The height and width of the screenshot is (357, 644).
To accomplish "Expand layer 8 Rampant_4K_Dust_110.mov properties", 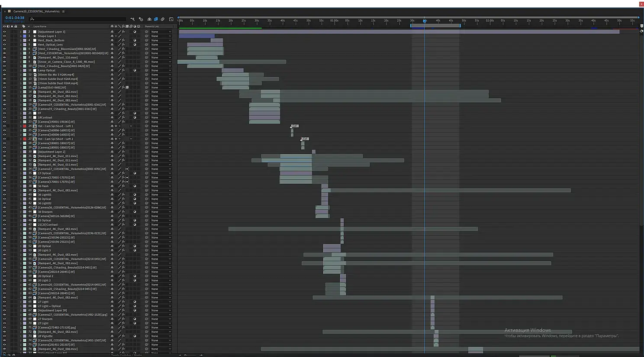I will 20,58.
